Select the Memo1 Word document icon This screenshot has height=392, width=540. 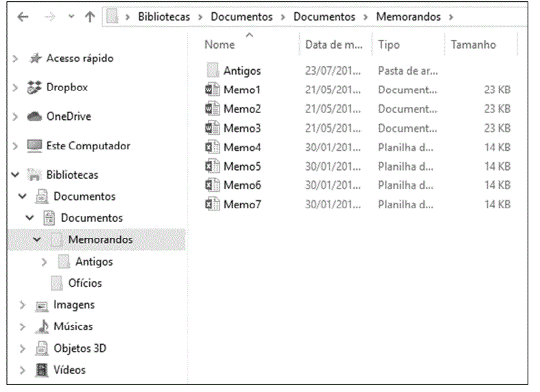click(x=212, y=89)
